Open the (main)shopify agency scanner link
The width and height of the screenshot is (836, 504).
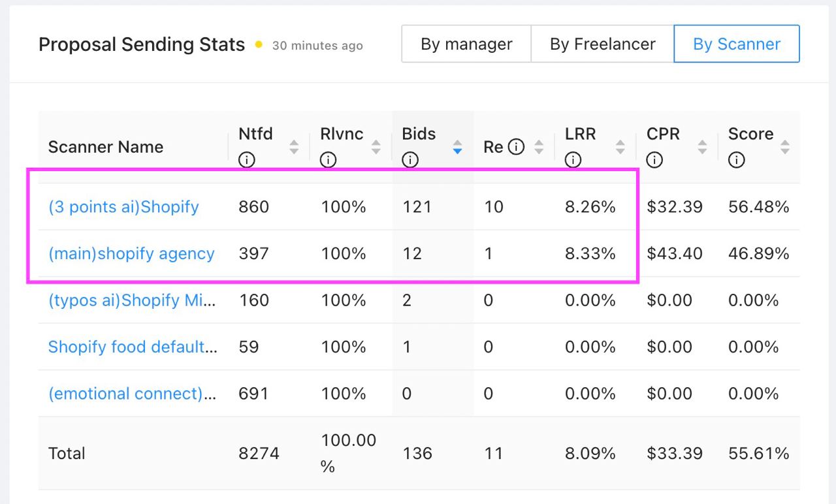tap(131, 253)
